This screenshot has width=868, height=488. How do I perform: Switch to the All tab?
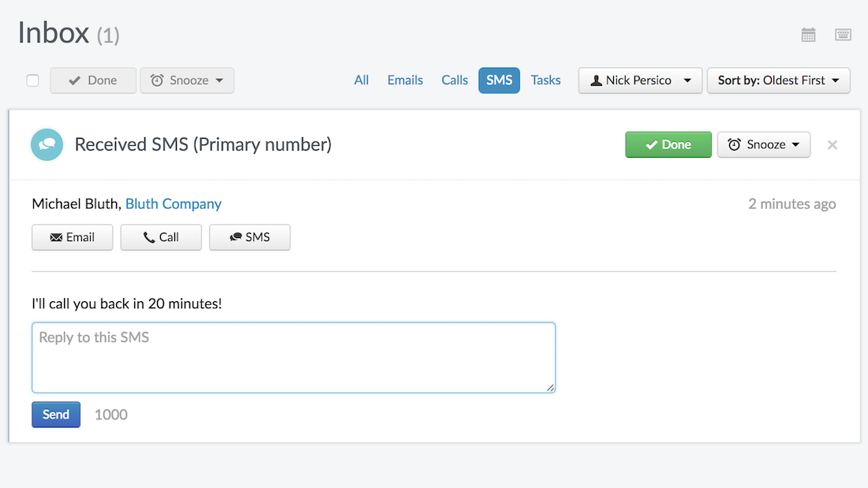pos(361,80)
